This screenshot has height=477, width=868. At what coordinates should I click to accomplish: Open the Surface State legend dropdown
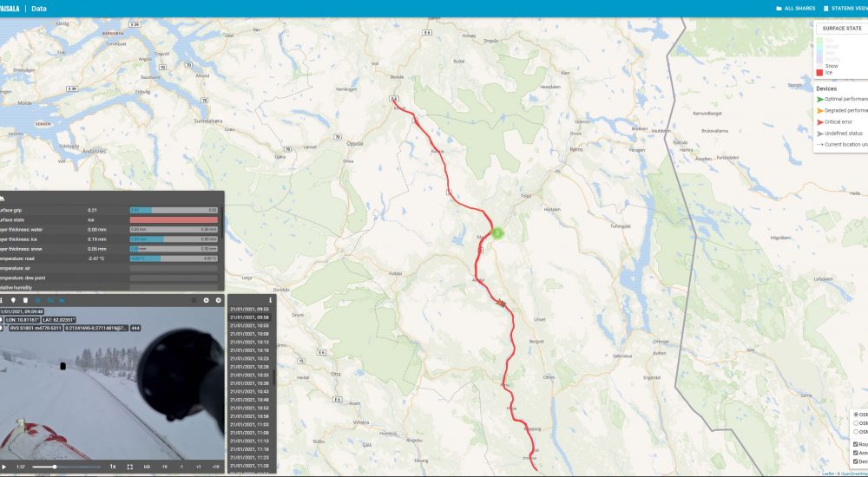pyautogui.click(x=841, y=29)
